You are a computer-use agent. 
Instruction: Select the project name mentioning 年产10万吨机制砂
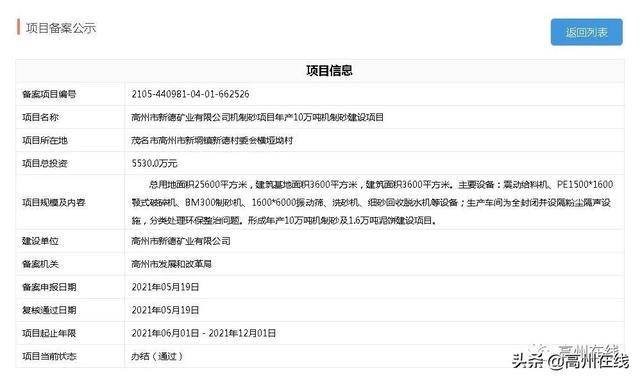258,118
